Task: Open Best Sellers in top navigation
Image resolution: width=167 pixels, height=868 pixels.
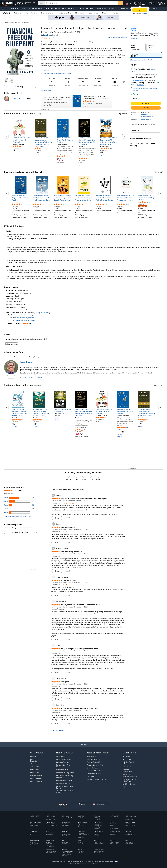Action: (x=49, y=8)
